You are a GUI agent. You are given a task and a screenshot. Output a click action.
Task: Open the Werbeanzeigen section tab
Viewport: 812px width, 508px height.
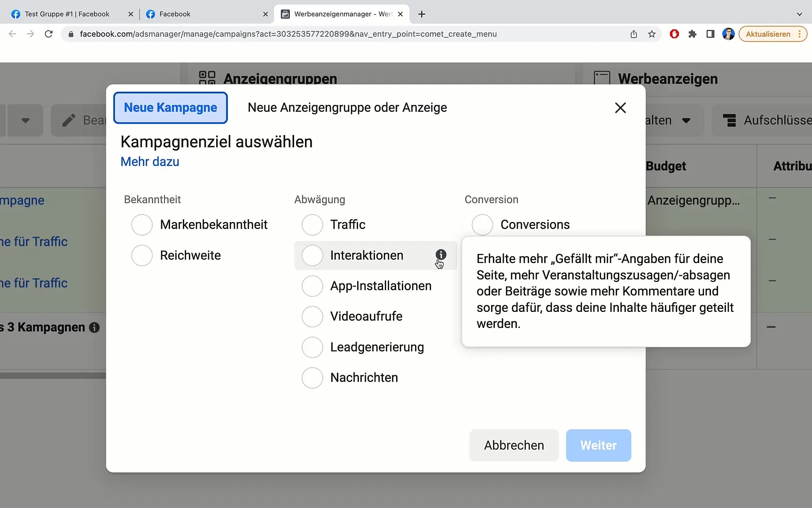pyautogui.click(x=668, y=79)
